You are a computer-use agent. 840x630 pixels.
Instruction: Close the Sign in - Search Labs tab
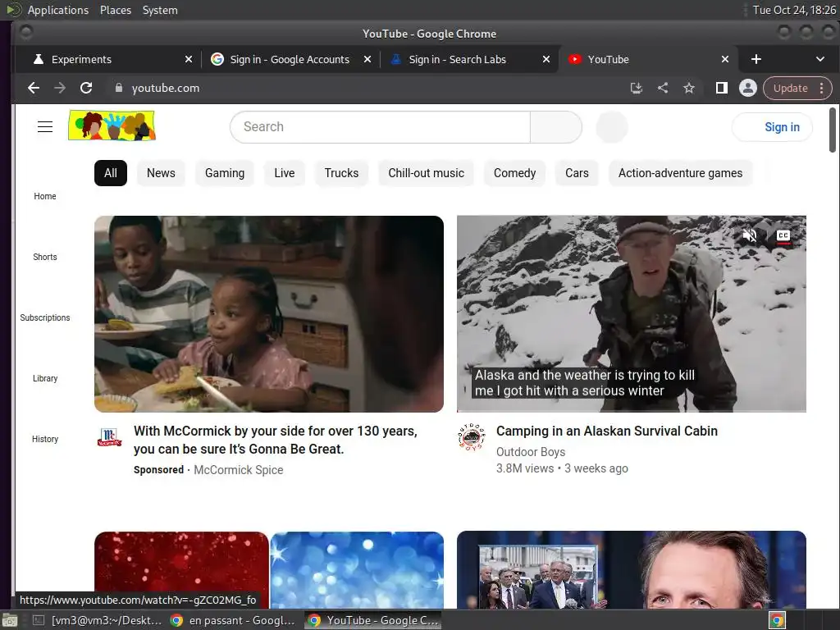[546, 59]
